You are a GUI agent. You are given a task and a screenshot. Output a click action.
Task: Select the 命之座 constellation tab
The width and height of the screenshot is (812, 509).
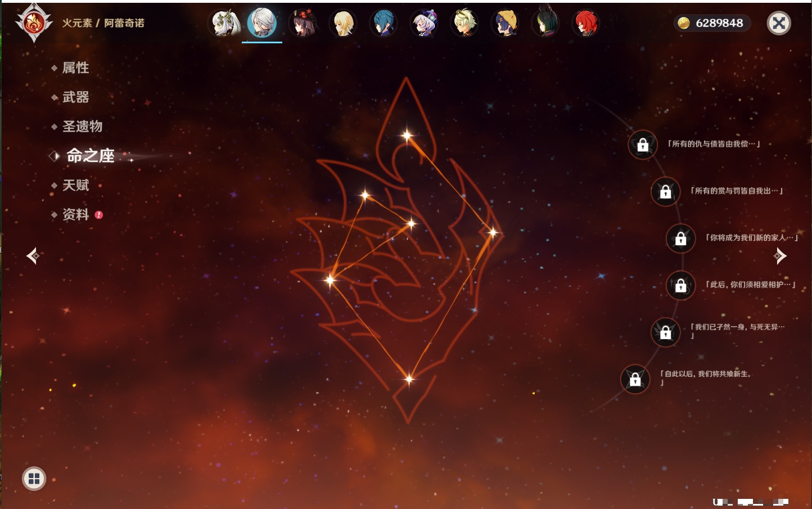(x=91, y=156)
